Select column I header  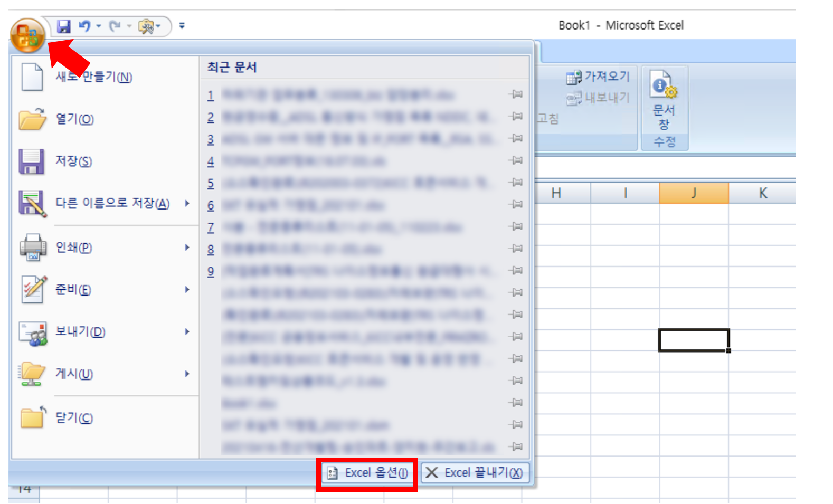[626, 193]
